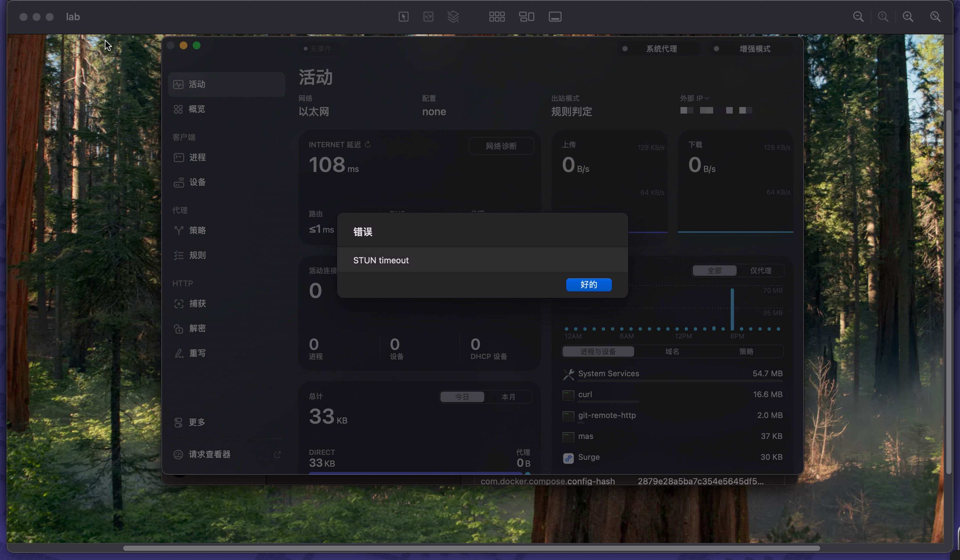Select the 今日 segment

pos(462,397)
